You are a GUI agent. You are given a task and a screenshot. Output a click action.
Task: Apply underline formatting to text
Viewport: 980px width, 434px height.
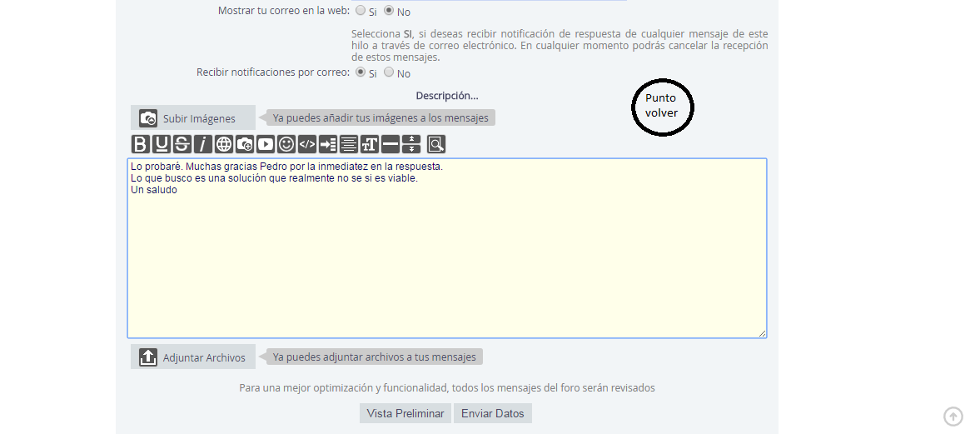(162, 144)
